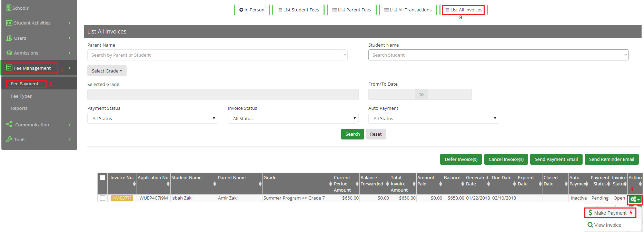The image size is (644, 232).
Task: Click the list icon beside List Parent Fees
Action: tap(334, 10)
